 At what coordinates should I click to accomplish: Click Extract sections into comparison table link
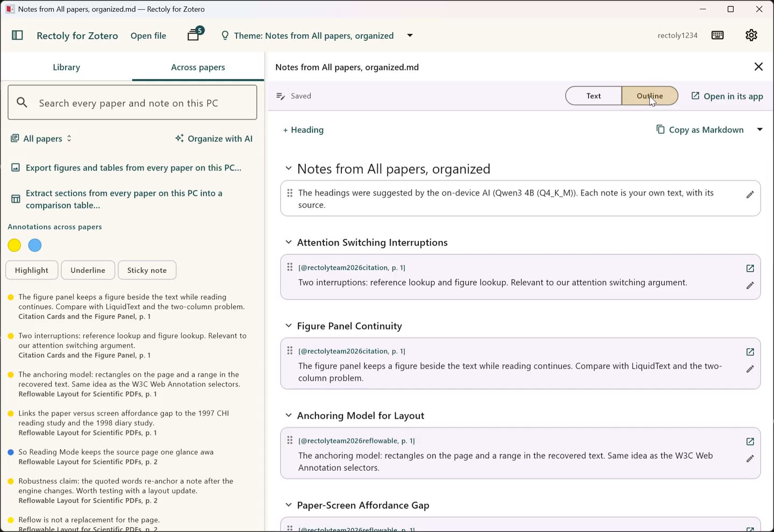tap(124, 199)
